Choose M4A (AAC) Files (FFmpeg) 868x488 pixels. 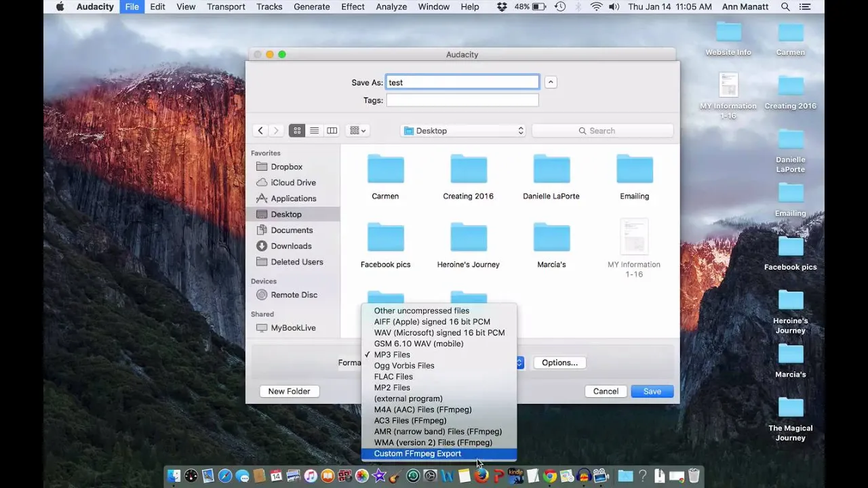(439, 409)
